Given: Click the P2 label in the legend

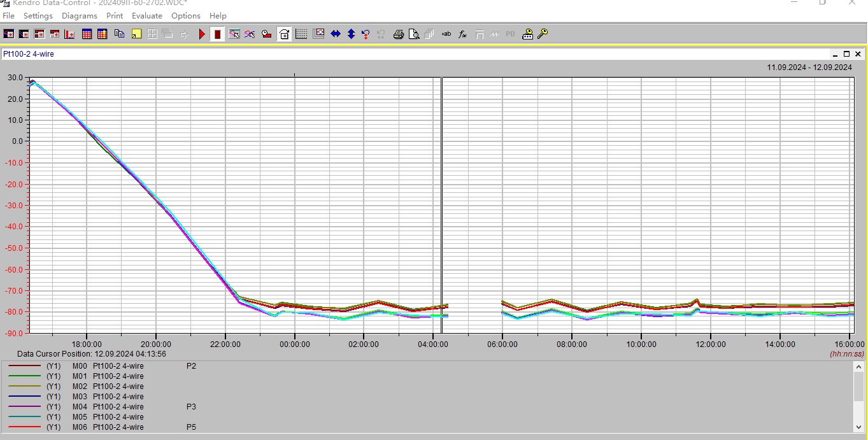Looking at the screenshot, I should [x=191, y=366].
